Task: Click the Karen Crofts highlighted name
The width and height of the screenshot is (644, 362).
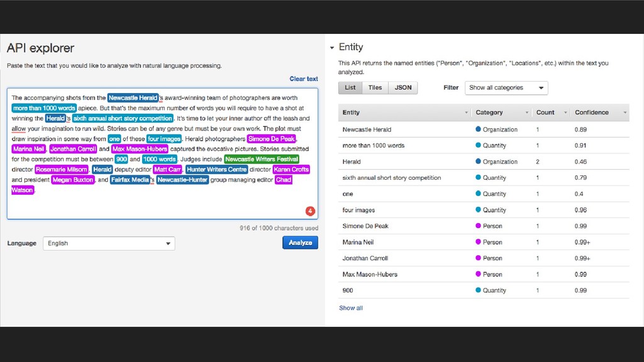Action: (291, 170)
